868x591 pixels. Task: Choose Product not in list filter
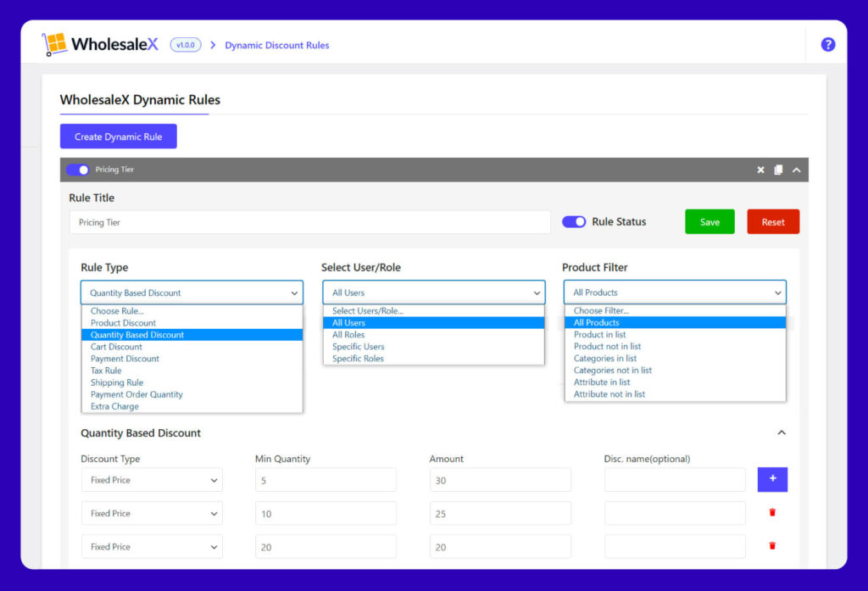point(676,346)
